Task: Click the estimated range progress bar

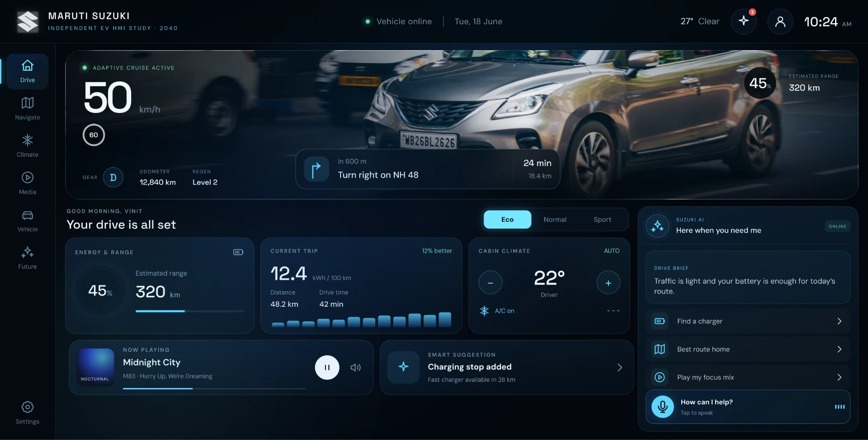Action: point(190,311)
